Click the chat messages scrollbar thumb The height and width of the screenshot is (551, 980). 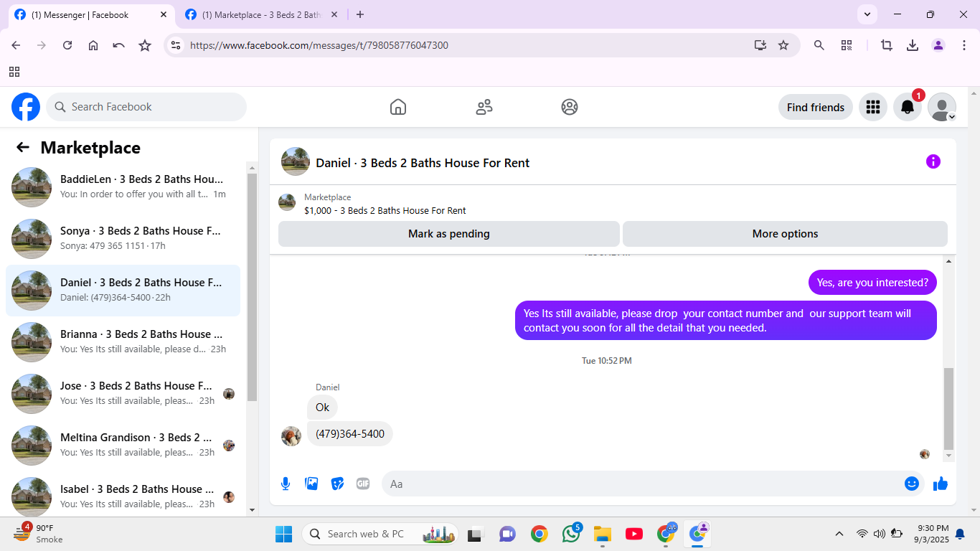[949, 408]
